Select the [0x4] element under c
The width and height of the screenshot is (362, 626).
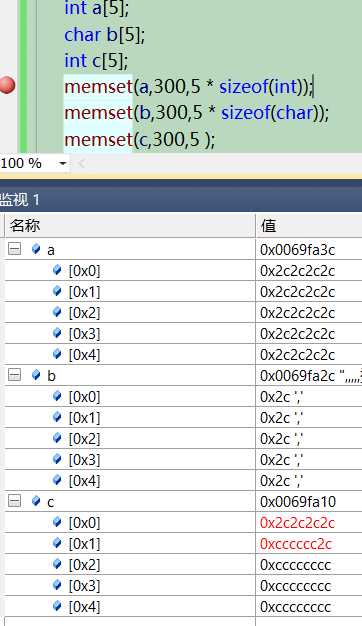[x=84, y=606]
